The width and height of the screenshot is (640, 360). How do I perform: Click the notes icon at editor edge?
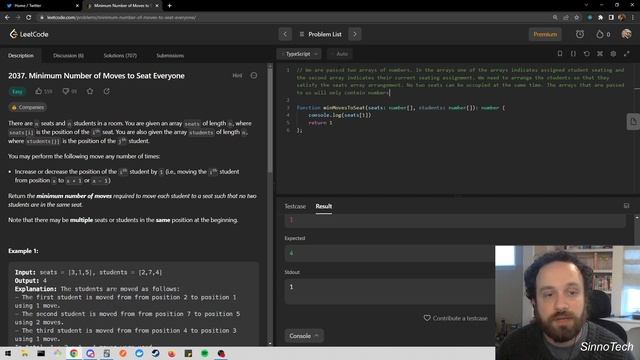pos(633,122)
